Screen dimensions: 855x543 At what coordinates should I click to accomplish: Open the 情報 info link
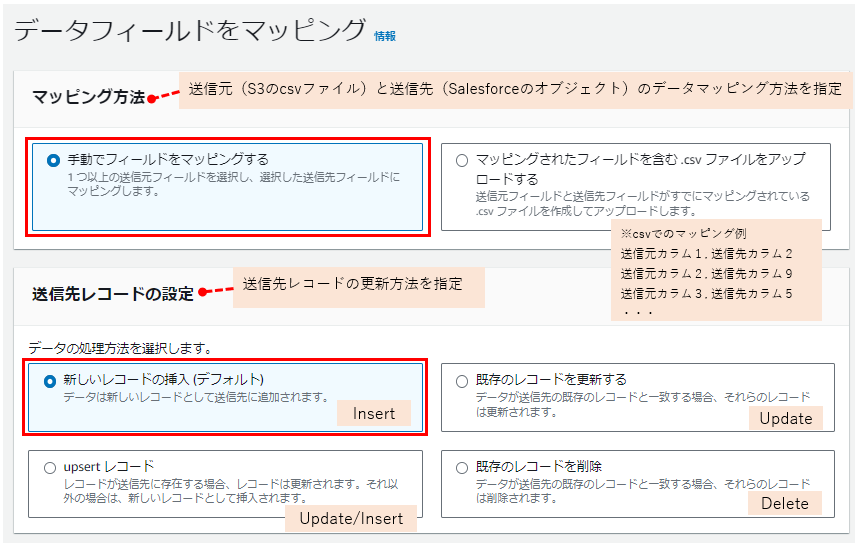[385, 36]
